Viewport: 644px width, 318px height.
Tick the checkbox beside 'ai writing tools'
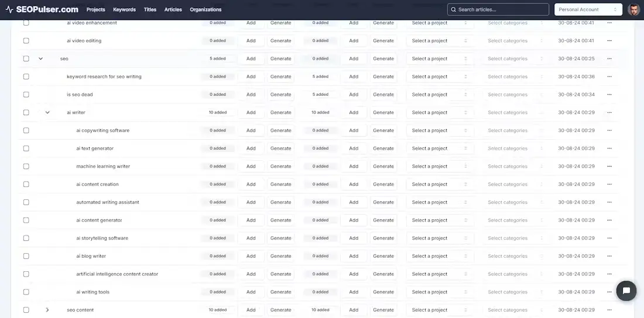tap(26, 292)
